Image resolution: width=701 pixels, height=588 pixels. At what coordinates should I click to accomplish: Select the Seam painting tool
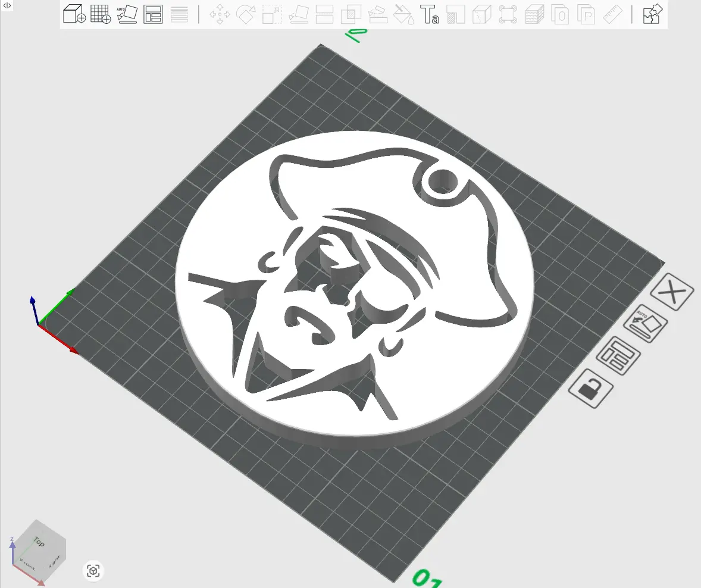[456, 14]
